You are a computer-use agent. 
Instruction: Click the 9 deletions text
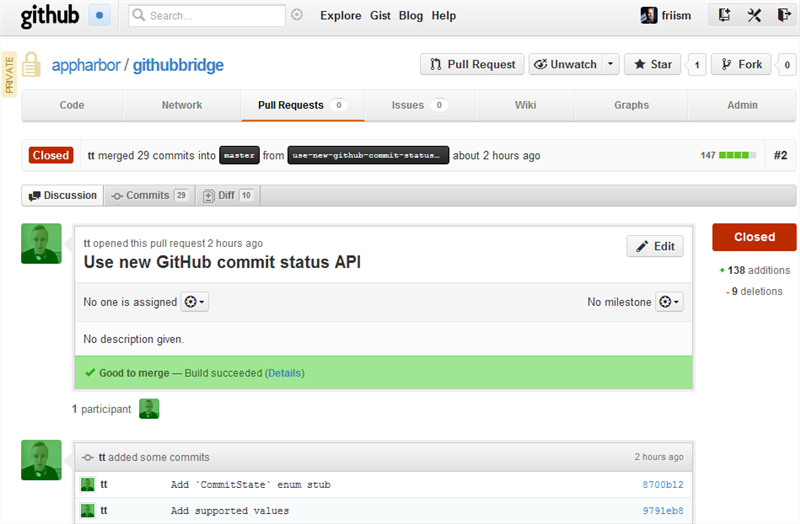[x=755, y=291]
